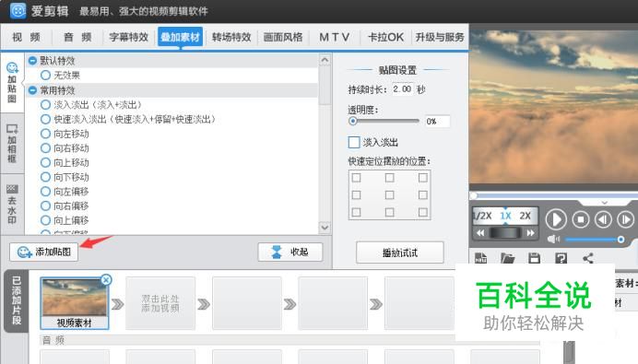
Task: Tick top-right position checkbox
Action: (x=423, y=178)
